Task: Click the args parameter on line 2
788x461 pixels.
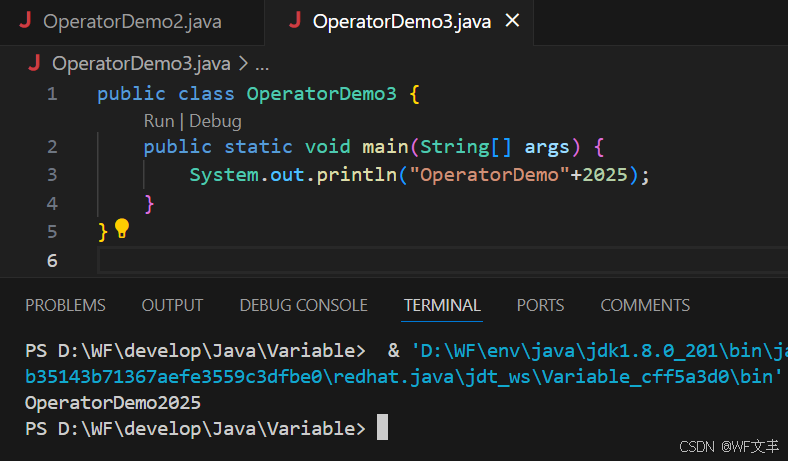Action: click(547, 148)
